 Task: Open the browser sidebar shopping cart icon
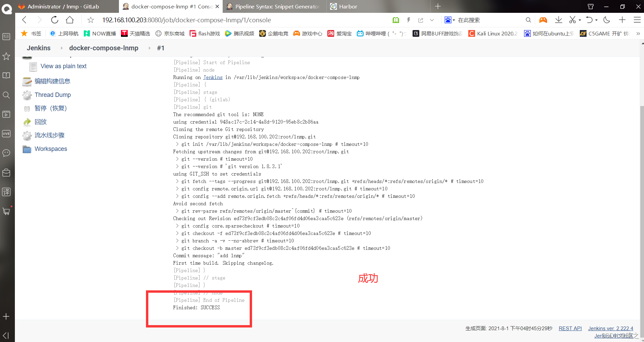pyautogui.click(x=6, y=211)
